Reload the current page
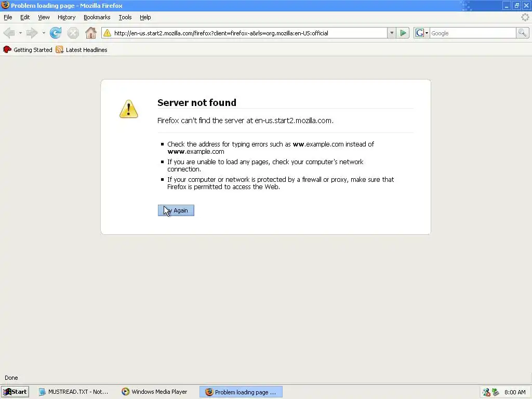The width and height of the screenshot is (532, 399). click(x=56, y=33)
